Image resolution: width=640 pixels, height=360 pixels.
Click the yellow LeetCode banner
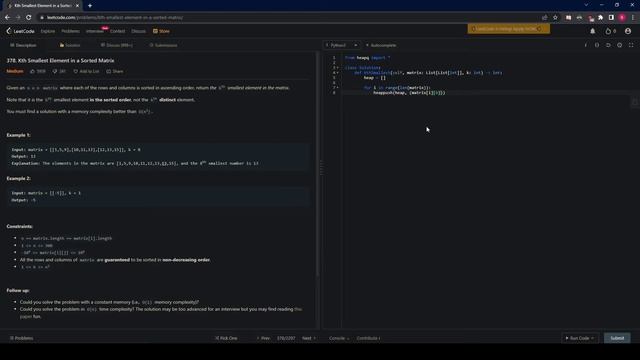pyautogui.click(x=509, y=29)
